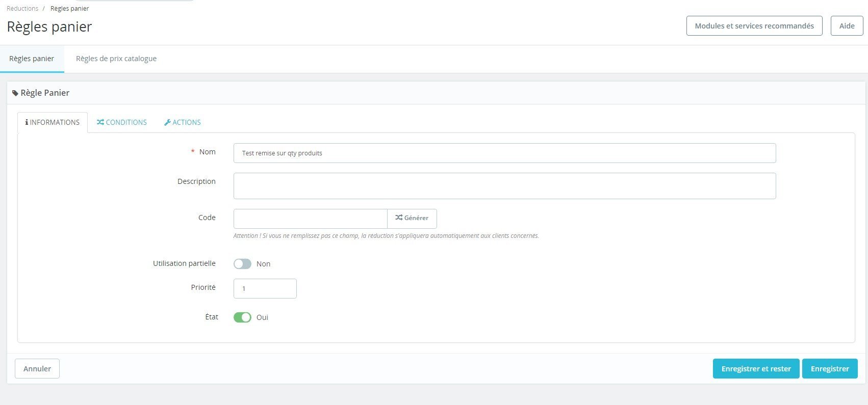Click the shuffle icon in Générer button

399,218
